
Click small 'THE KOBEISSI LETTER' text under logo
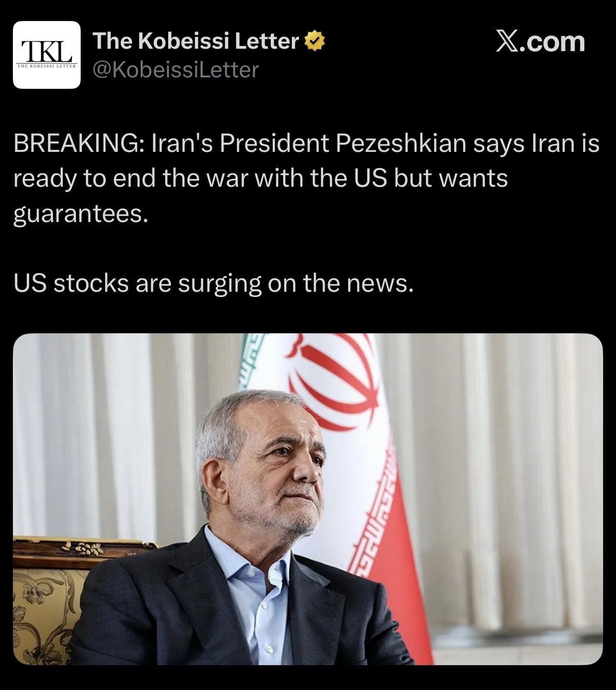47,65
